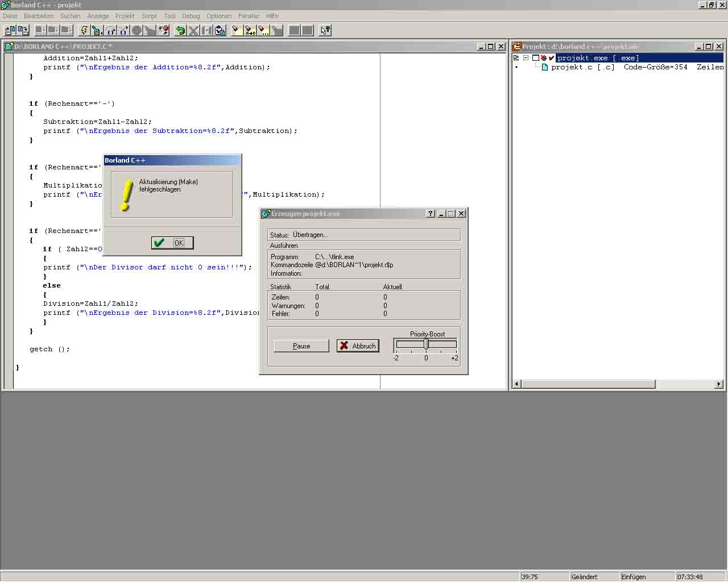
Task: Click the build project toolbar icon
Action: [96, 30]
